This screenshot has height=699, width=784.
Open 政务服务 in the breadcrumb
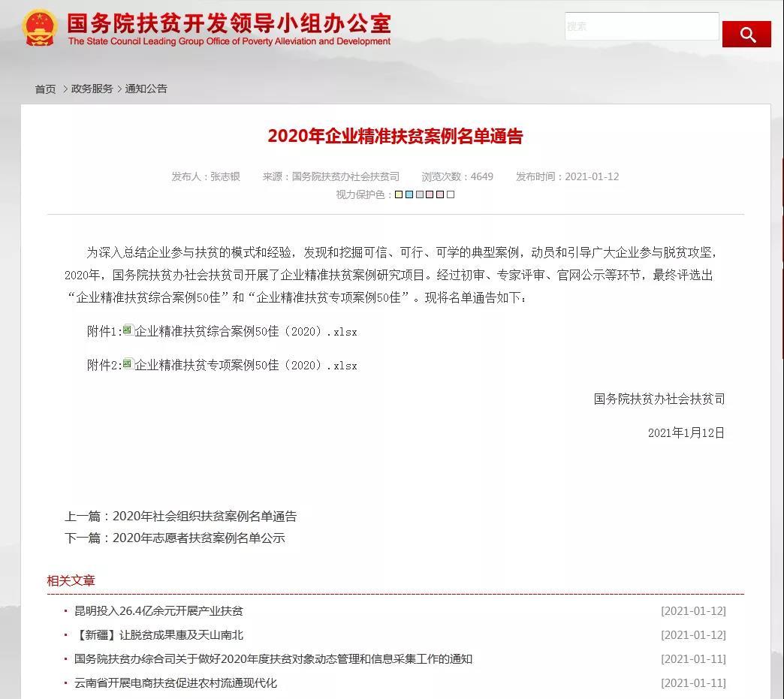click(x=92, y=89)
